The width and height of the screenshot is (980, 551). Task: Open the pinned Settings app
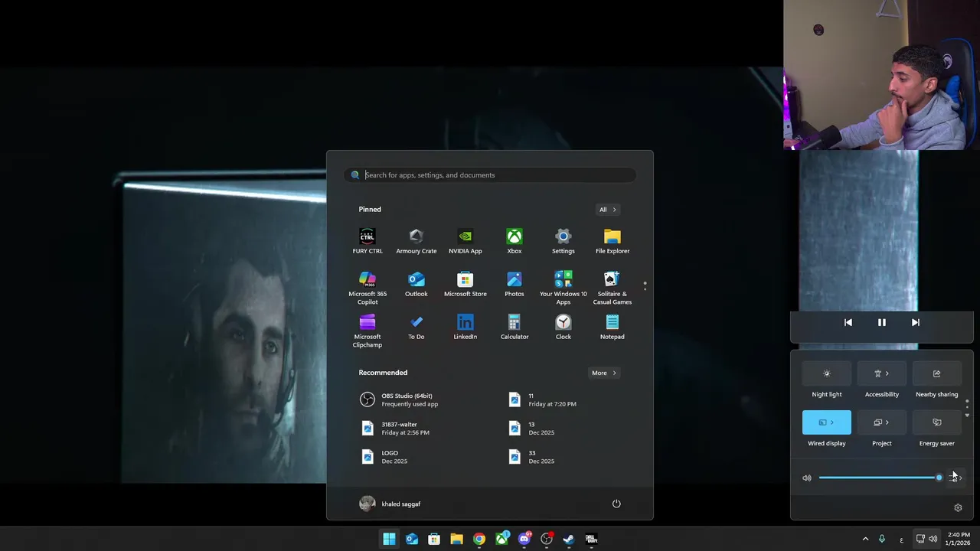click(x=563, y=241)
